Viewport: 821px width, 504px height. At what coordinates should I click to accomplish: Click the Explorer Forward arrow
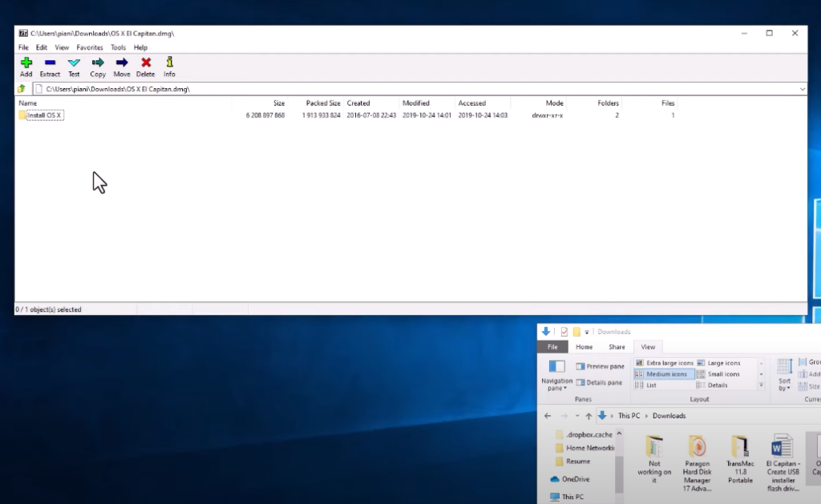[564, 416]
